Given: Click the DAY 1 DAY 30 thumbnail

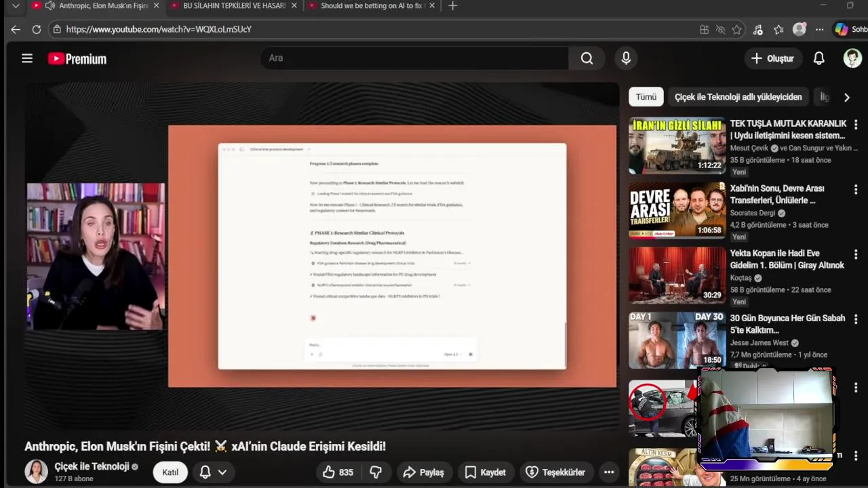Looking at the screenshot, I should 677,340.
